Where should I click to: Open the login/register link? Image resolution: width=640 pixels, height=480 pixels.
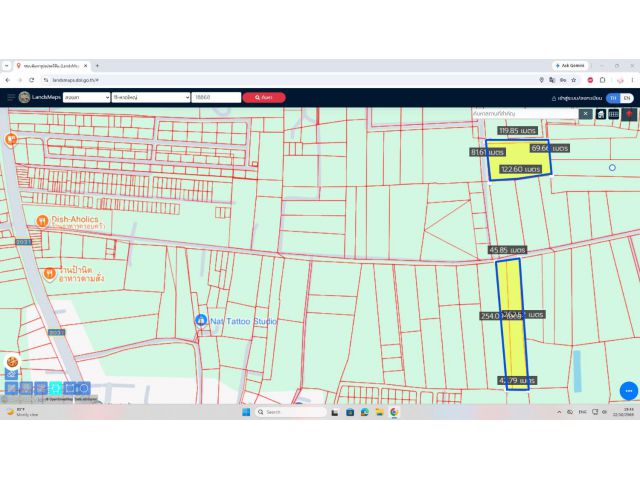(x=576, y=98)
